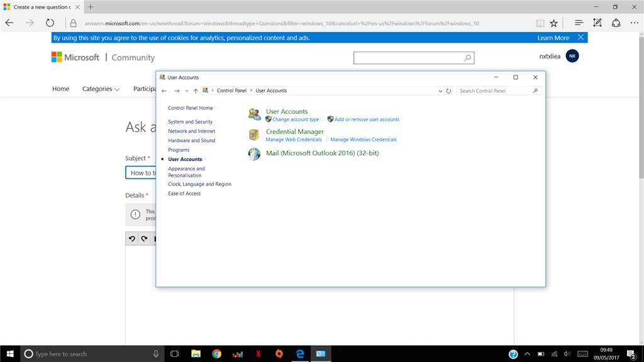This screenshot has height=362, width=644.
Task: Open Clock, Language and Region
Action: pos(199,184)
